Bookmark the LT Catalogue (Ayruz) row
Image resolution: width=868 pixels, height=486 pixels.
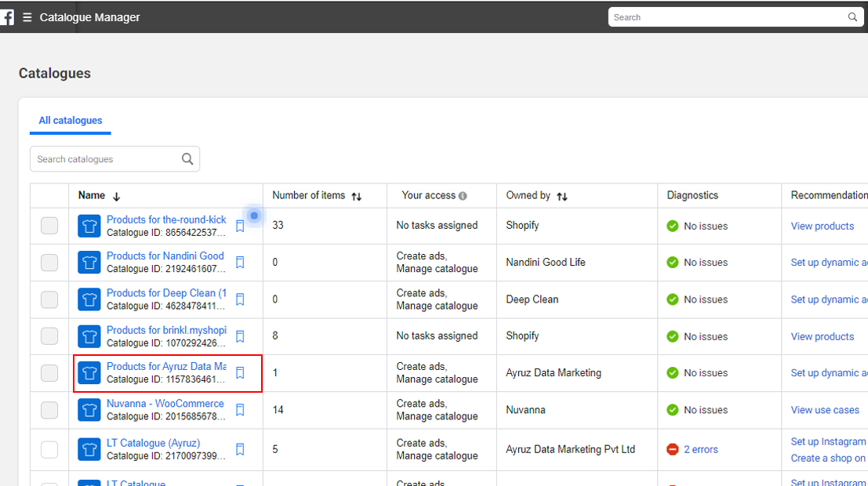tap(240, 449)
